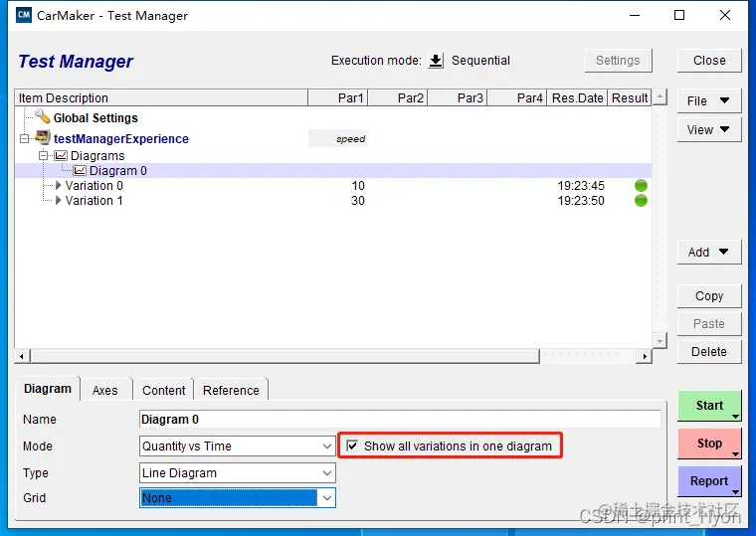The image size is (756, 536).
Task: Click the Diagrams folder chart icon
Action: point(61,156)
